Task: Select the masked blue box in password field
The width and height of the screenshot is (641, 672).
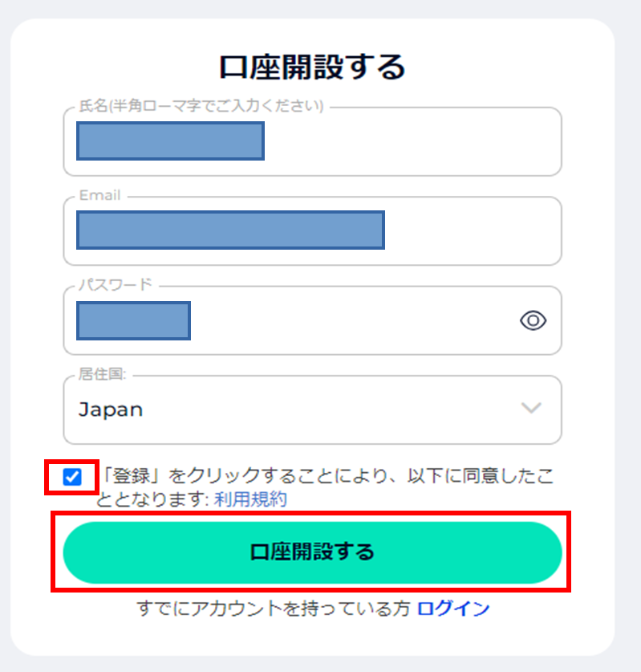Action: pyautogui.click(x=134, y=320)
